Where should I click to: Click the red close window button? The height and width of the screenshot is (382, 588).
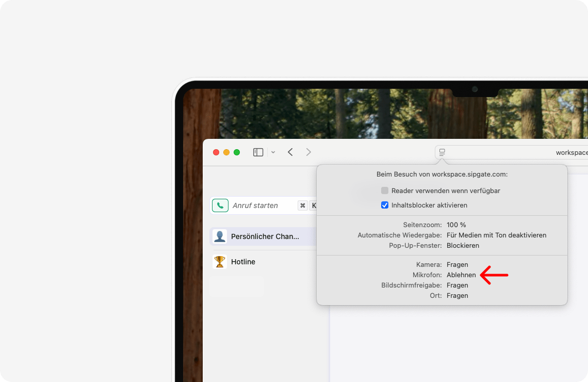click(x=216, y=152)
